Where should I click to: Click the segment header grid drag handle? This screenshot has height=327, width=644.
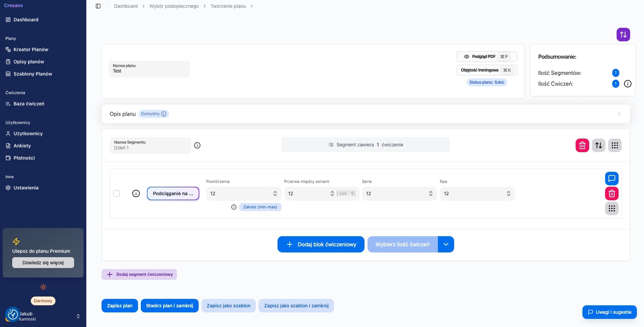615,145
